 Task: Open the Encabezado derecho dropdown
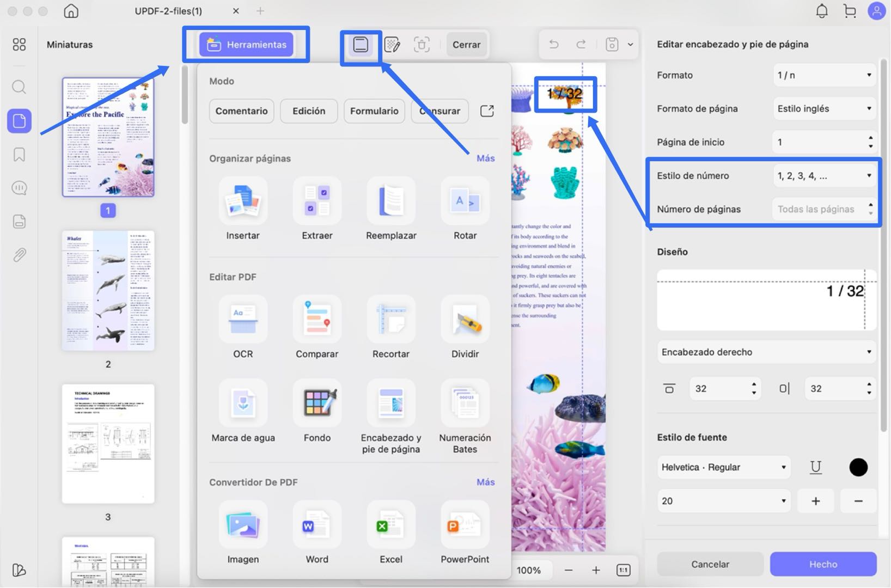click(766, 352)
